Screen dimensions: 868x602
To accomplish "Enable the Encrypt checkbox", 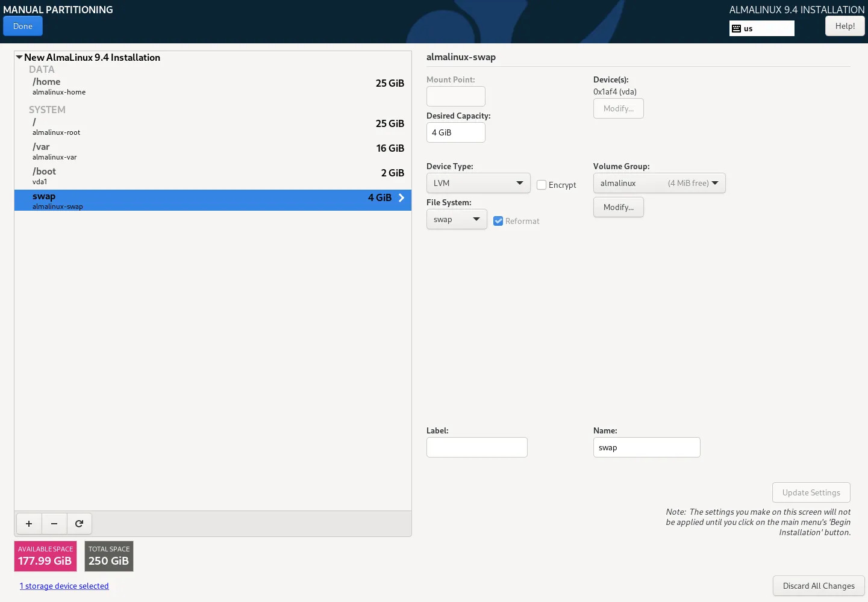I will pyautogui.click(x=542, y=185).
